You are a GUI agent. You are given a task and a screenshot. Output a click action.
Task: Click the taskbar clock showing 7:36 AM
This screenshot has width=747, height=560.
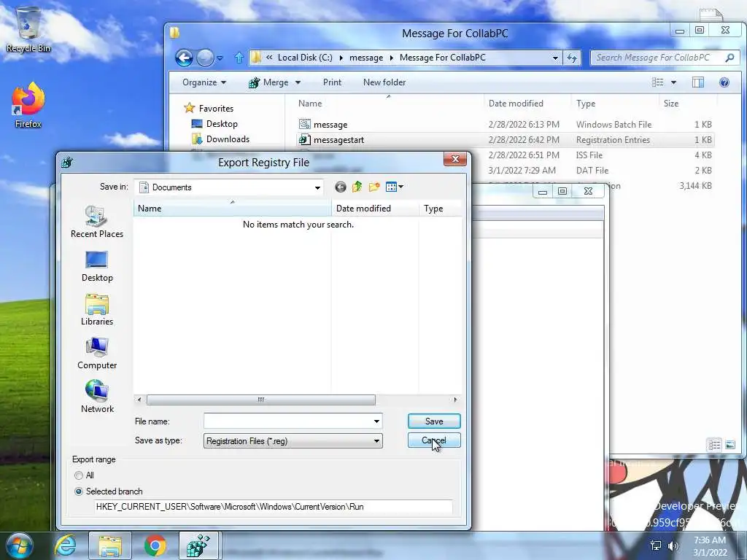[x=710, y=546]
